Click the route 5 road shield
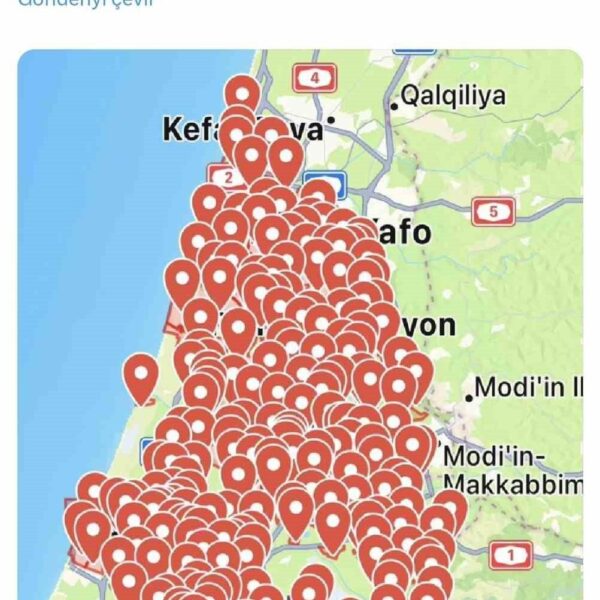The height and width of the screenshot is (600, 600). (493, 212)
